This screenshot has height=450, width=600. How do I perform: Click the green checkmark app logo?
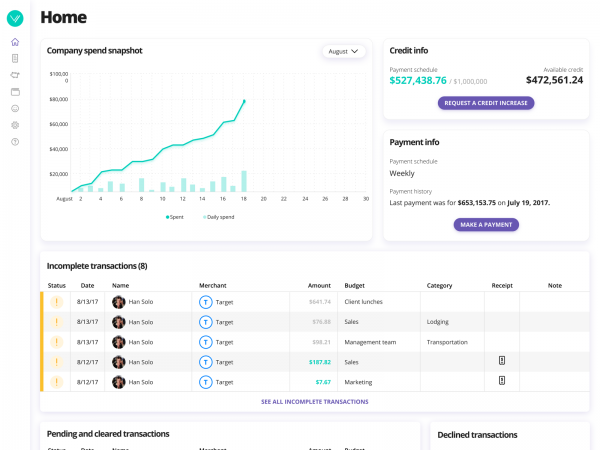coord(15,17)
